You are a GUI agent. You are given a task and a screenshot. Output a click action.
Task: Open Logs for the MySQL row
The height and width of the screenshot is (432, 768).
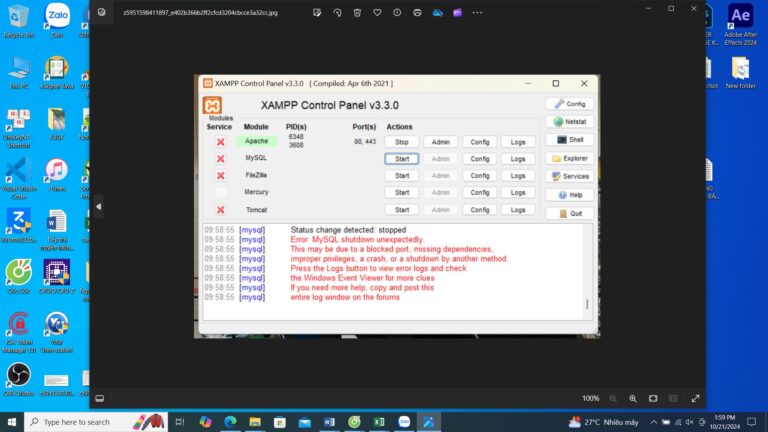tap(518, 159)
